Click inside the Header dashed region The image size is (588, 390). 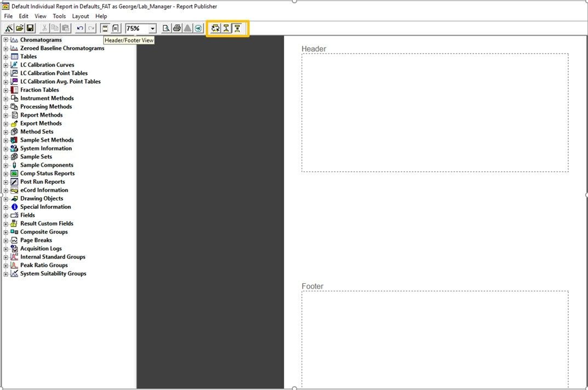(x=435, y=113)
